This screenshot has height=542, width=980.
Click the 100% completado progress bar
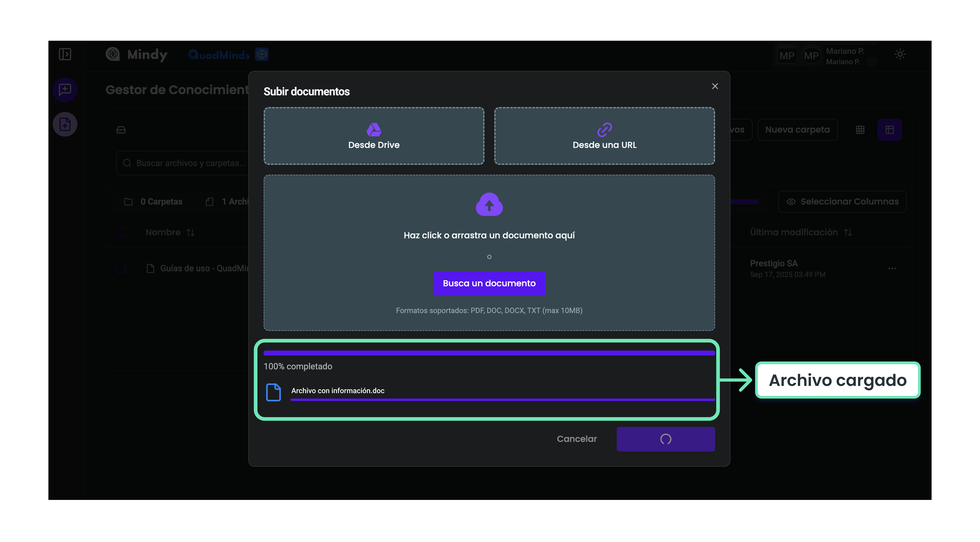point(489,353)
